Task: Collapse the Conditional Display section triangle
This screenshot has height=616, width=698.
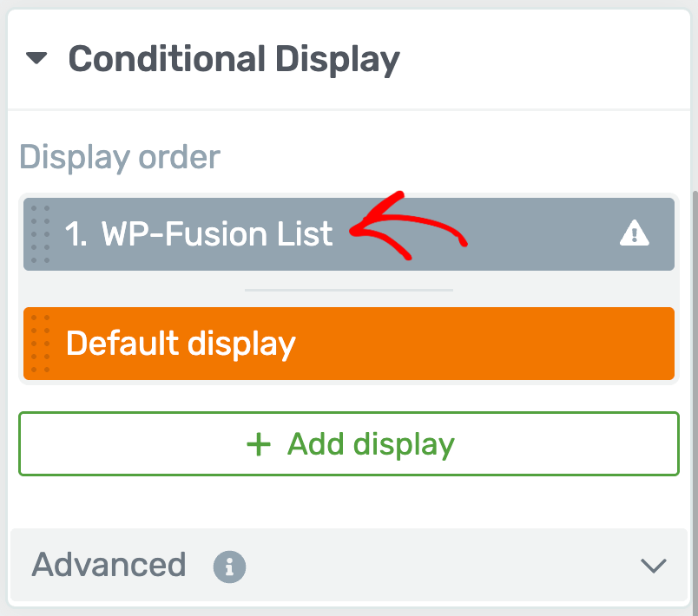Action: tap(36, 58)
